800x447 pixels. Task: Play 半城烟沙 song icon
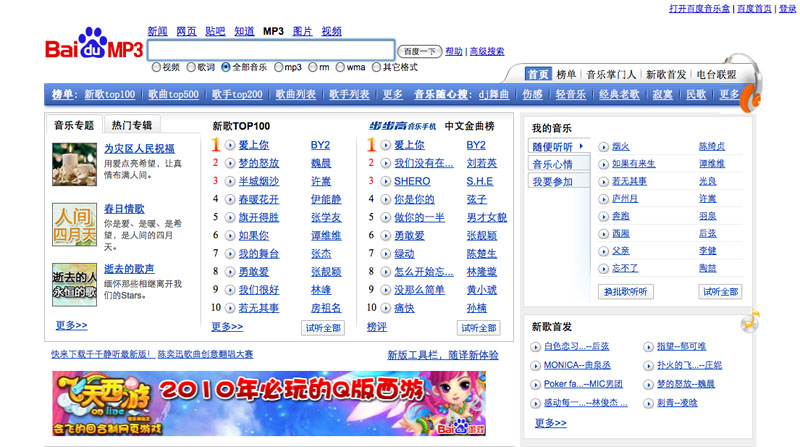[x=230, y=182]
